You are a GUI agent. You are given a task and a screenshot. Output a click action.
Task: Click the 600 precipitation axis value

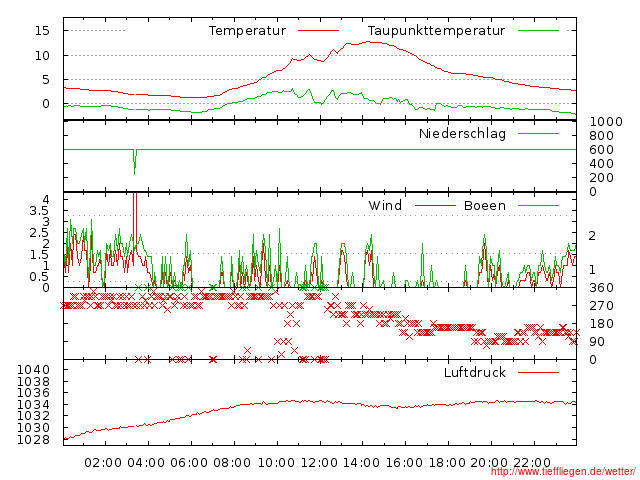click(x=602, y=150)
